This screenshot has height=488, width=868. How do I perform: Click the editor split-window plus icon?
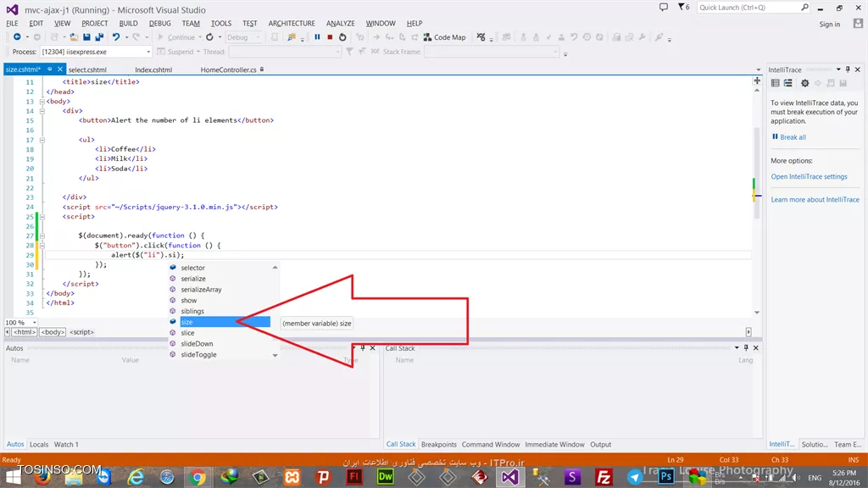[x=757, y=80]
